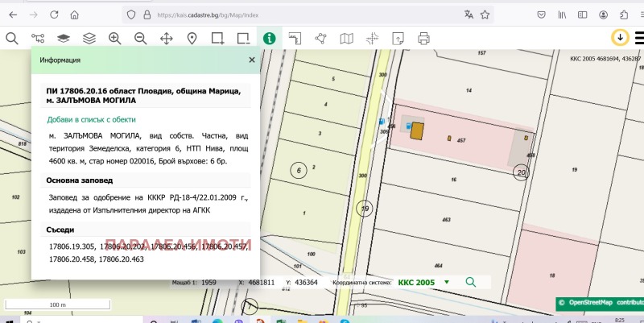Open the search magnifier tool
This screenshot has height=323, width=644.
[12, 39]
